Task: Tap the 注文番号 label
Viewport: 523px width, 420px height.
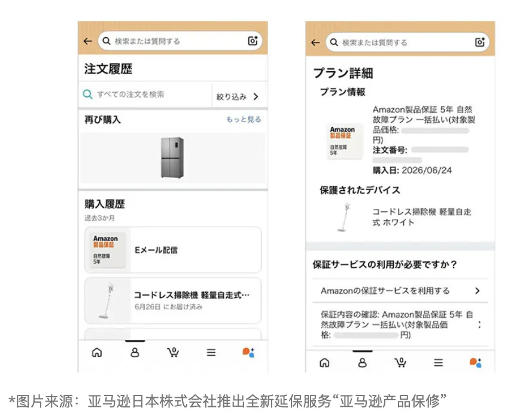Action: (x=390, y=150)
